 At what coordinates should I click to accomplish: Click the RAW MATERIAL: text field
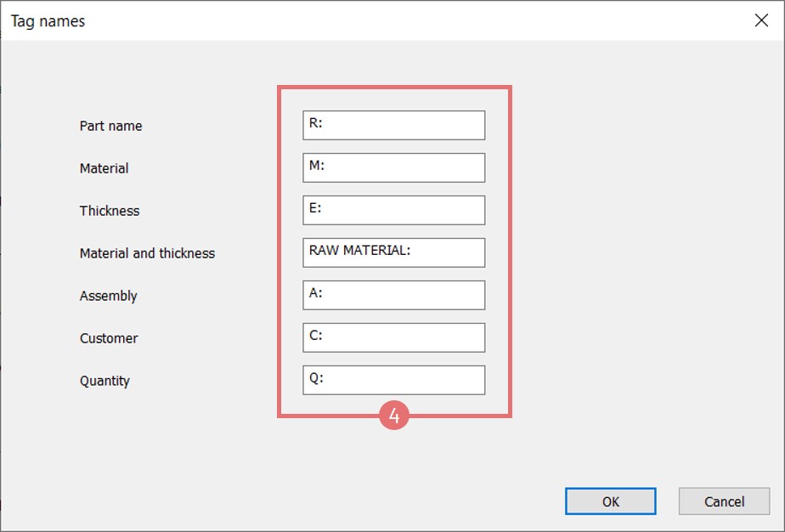click(393, 252)
